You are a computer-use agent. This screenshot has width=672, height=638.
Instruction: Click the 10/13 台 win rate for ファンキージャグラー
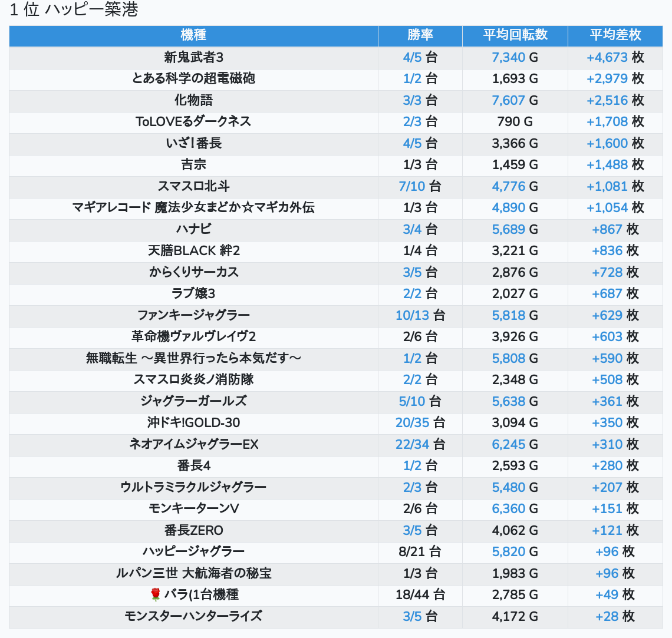(420, 315)
